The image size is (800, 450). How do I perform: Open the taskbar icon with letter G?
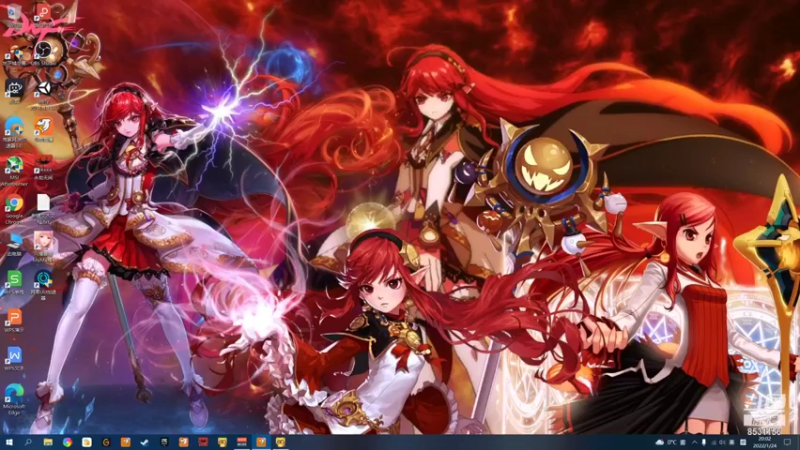[x=106, y=442]
